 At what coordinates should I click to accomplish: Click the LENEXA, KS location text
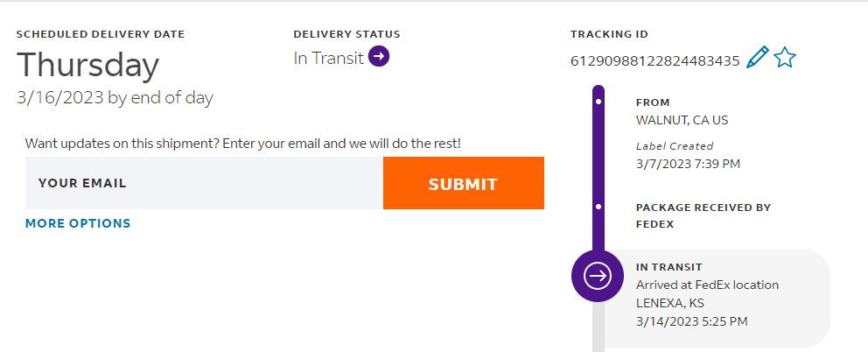click(669, 303)
